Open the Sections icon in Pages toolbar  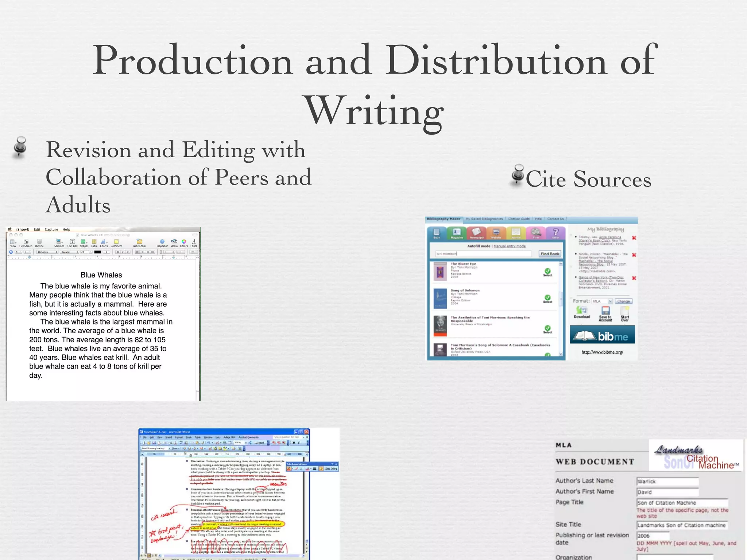coord(59,241)
